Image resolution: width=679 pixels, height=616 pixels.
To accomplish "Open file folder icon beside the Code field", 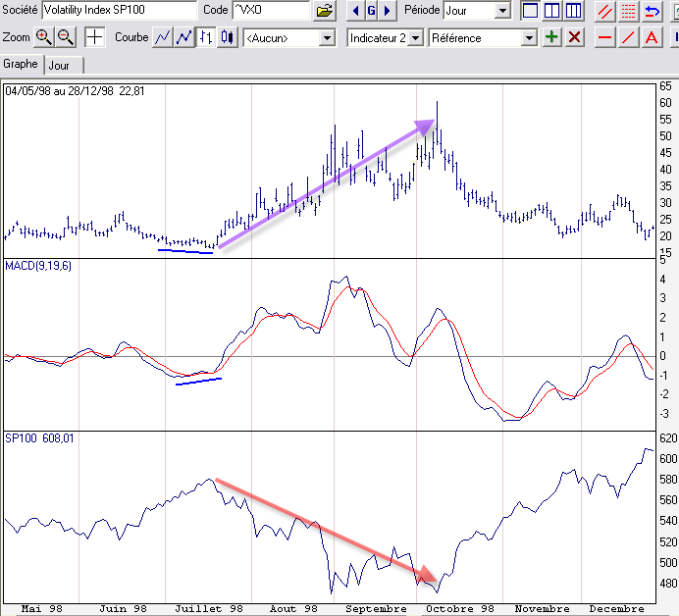I will tap(324, 10).
